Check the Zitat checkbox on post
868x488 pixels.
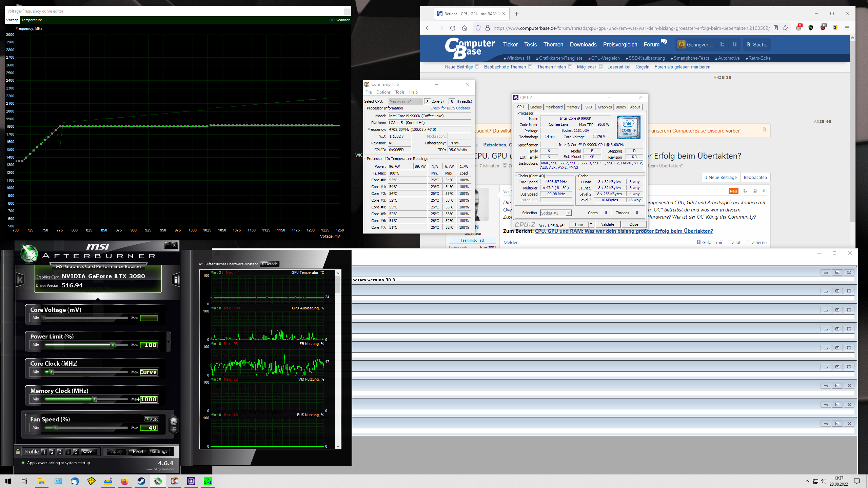coord(731,242)
